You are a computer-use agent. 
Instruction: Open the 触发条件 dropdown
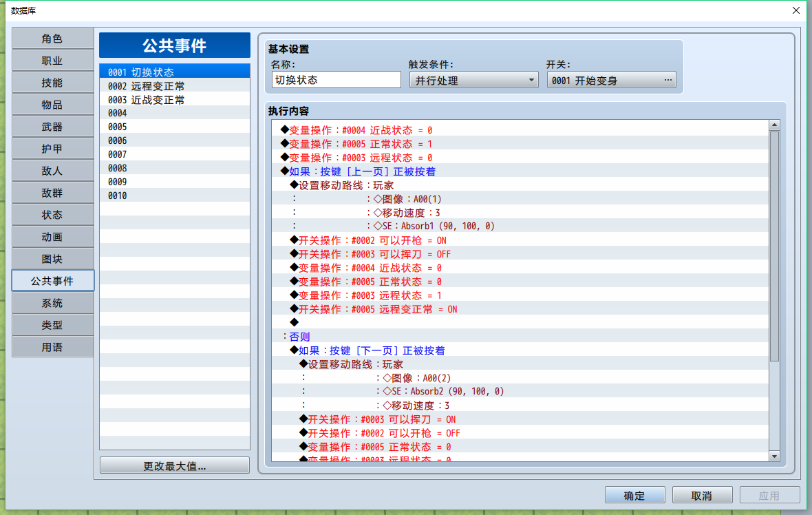click(x=473, y=80)
